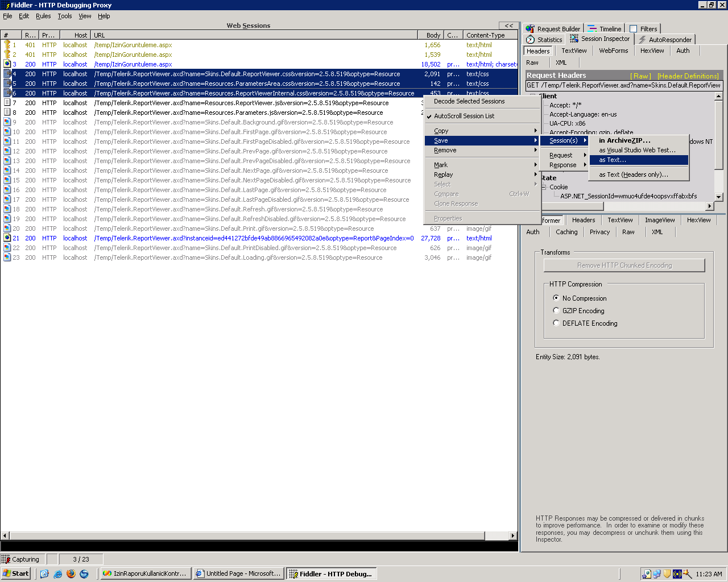This screenshot has width=728, height=582.
Task: Click the yellow shield tray icon
Action: tap(667, 574)
